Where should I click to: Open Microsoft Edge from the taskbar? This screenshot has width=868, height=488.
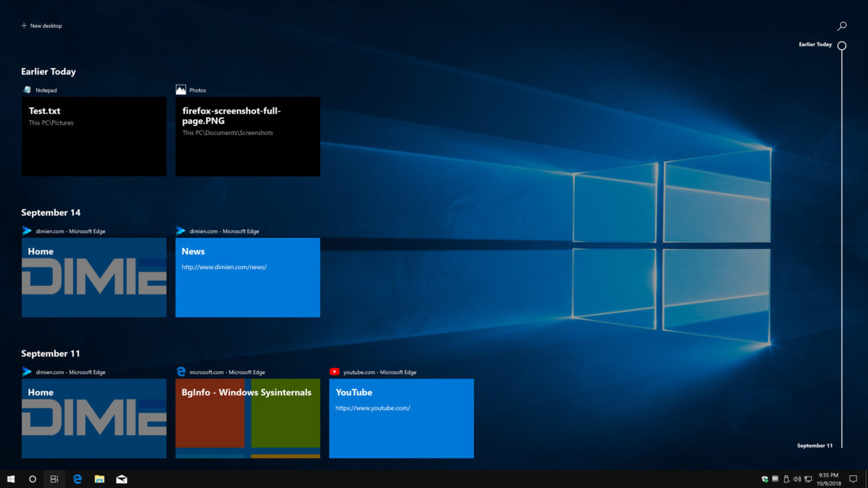pyautogui.click(x=77, y=479)
